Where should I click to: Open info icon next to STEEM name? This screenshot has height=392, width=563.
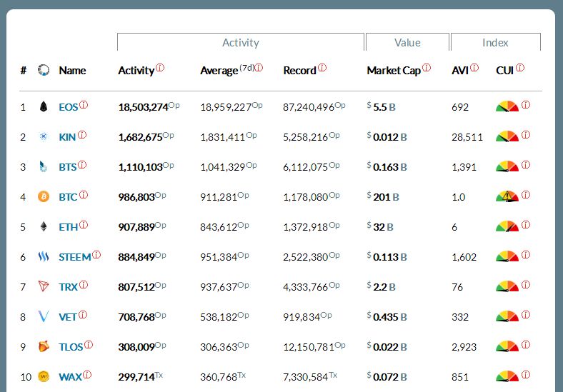point(96,254)
